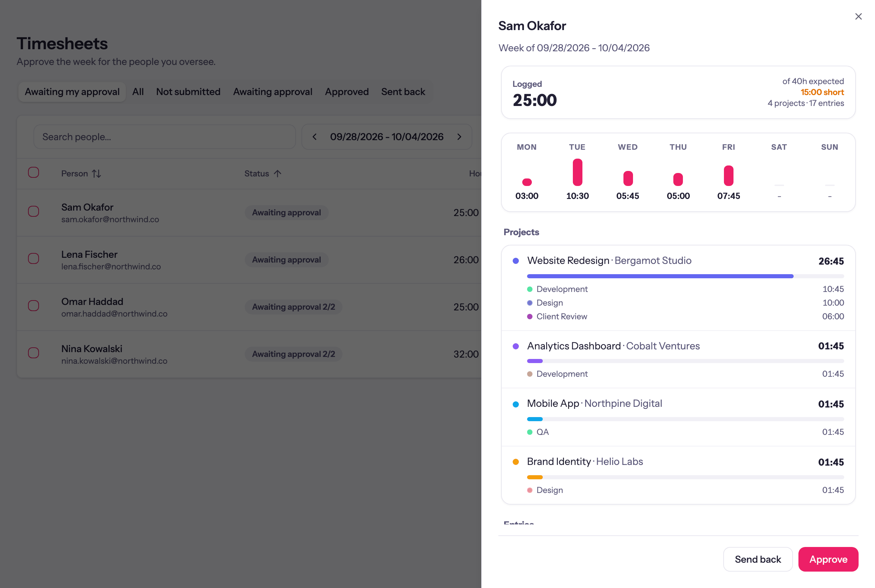Screen dimensions: 875x588
Task: Click Awaiting approval badge for Lena Fischer
Action: coord(286,259)
